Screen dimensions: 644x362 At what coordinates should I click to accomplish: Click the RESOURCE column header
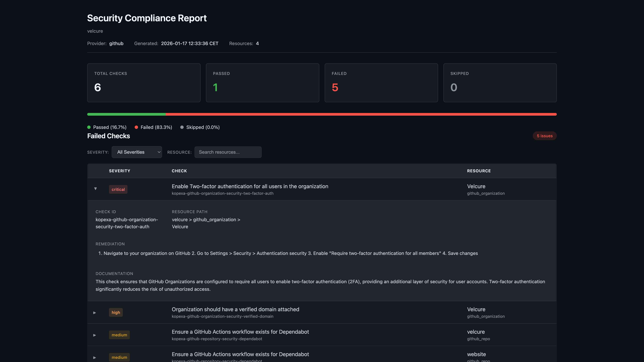479,171
